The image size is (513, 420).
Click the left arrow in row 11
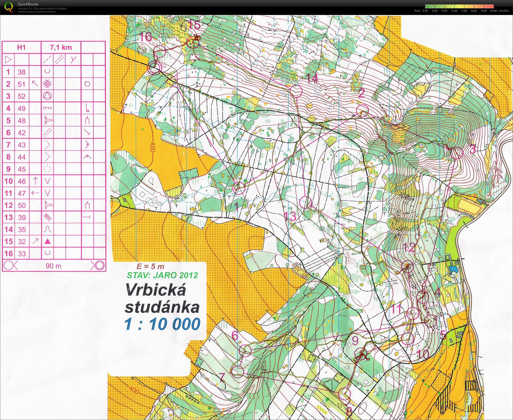(x=35, y=193)
